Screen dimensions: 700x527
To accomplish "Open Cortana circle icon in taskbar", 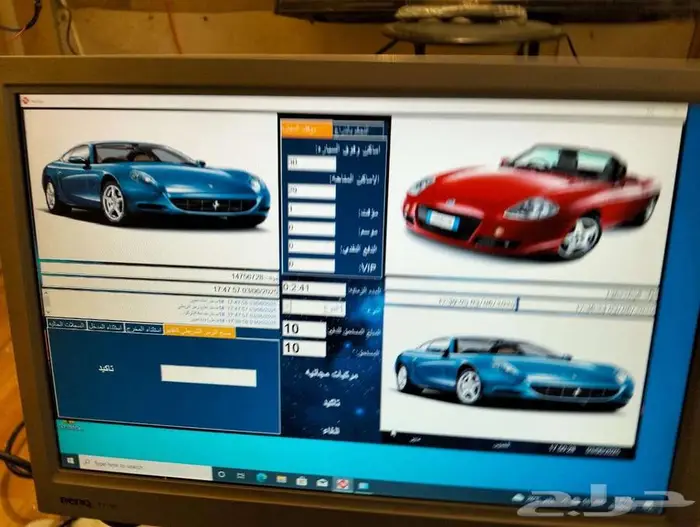I will pyautogui.click(x=221, y=474).
